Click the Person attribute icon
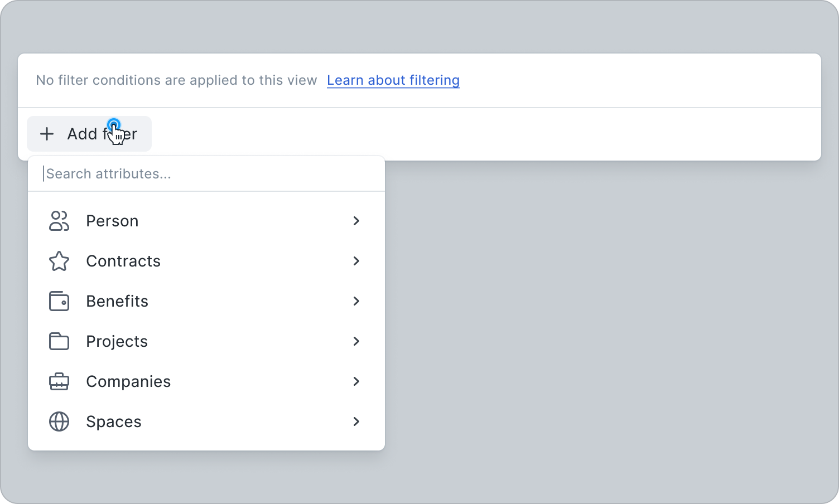The height and width of the screenshot is (504, 839). (x=59, y=221)
